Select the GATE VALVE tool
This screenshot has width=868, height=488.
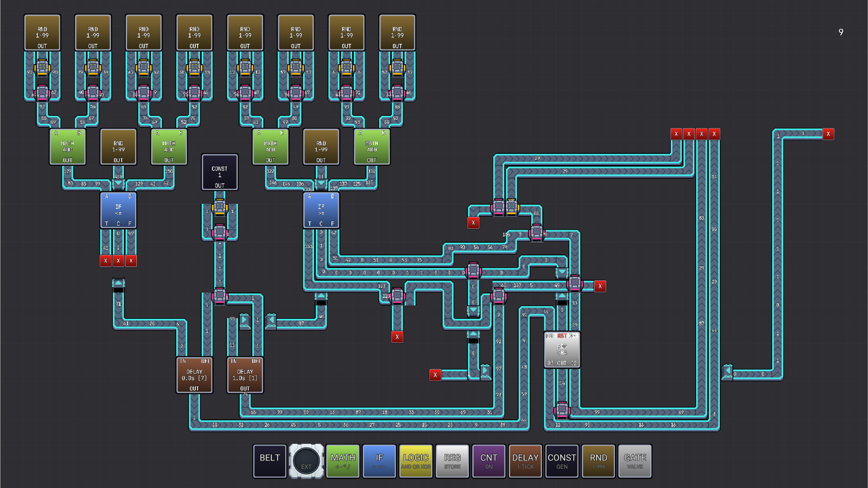point(635,461)
